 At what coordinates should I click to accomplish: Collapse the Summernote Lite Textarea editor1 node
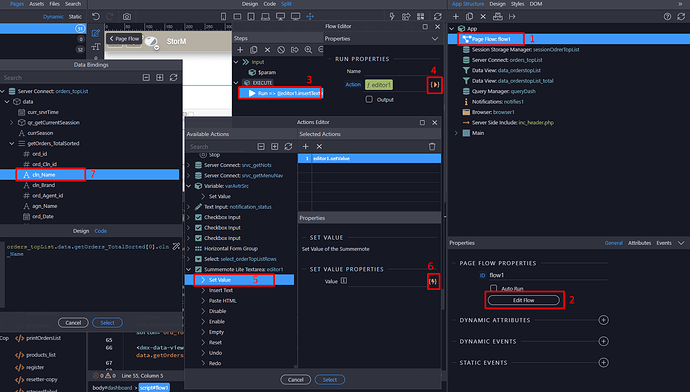(189, 269)
